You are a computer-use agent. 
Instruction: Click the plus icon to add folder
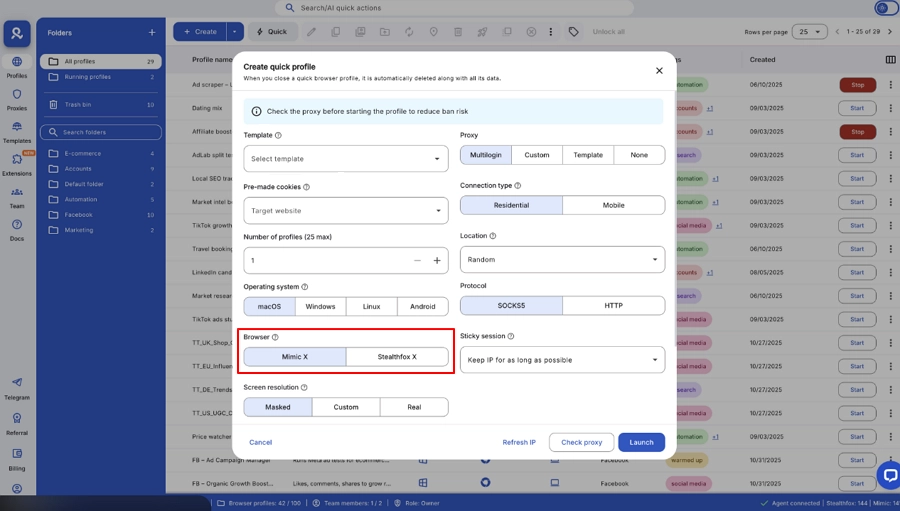click(x=152, y=32)
